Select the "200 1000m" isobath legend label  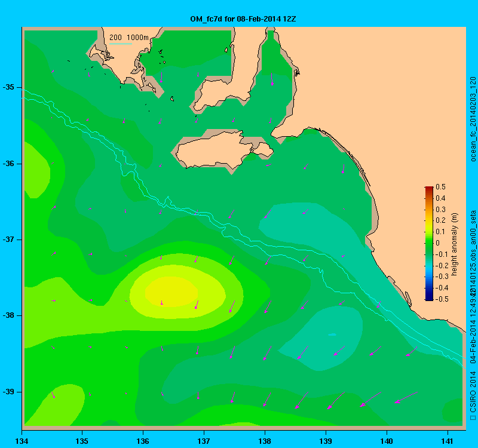129,38
